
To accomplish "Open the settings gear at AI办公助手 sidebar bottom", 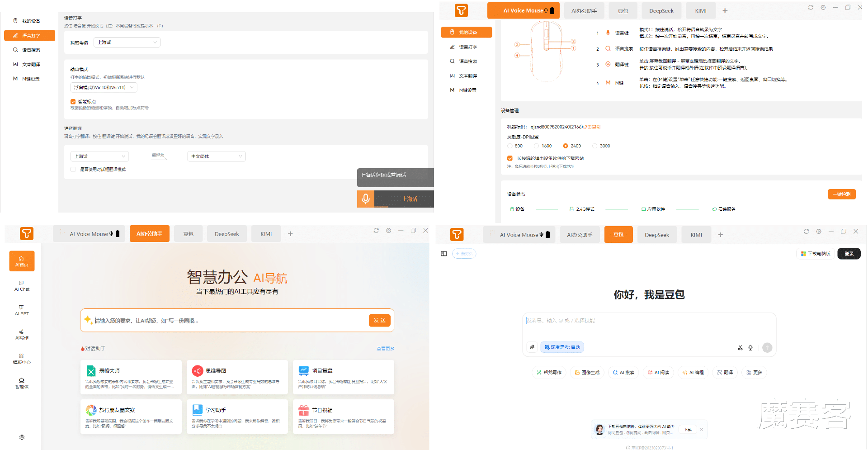I will 22,437.
